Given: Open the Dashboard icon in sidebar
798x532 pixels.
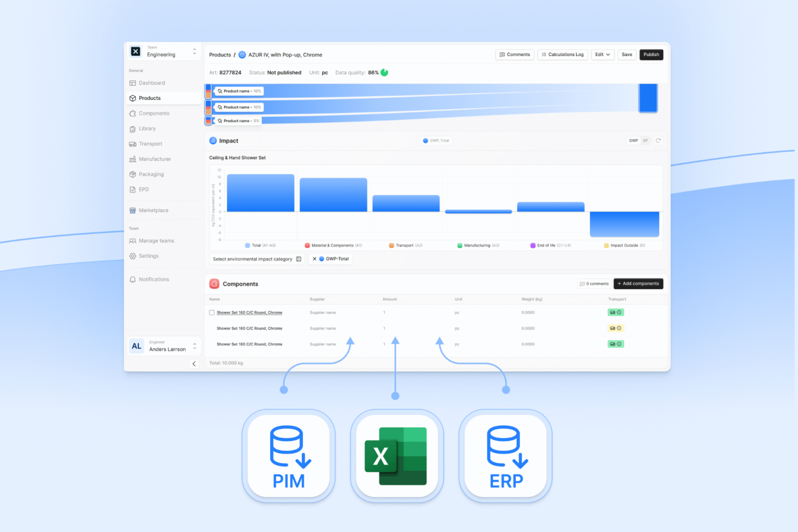Looking at the screenshot, I should pos(132,83).
